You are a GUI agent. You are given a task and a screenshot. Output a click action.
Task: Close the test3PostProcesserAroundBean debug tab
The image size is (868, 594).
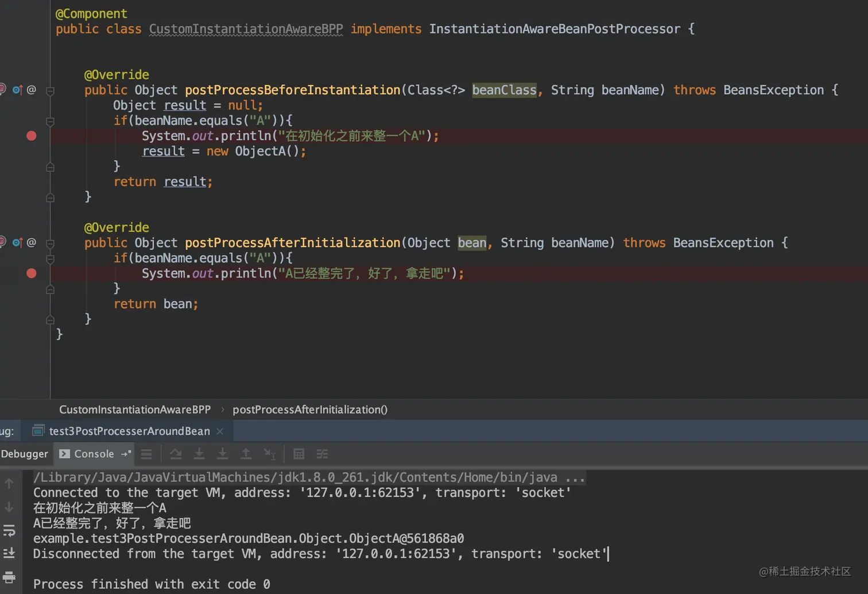[220, 431]
